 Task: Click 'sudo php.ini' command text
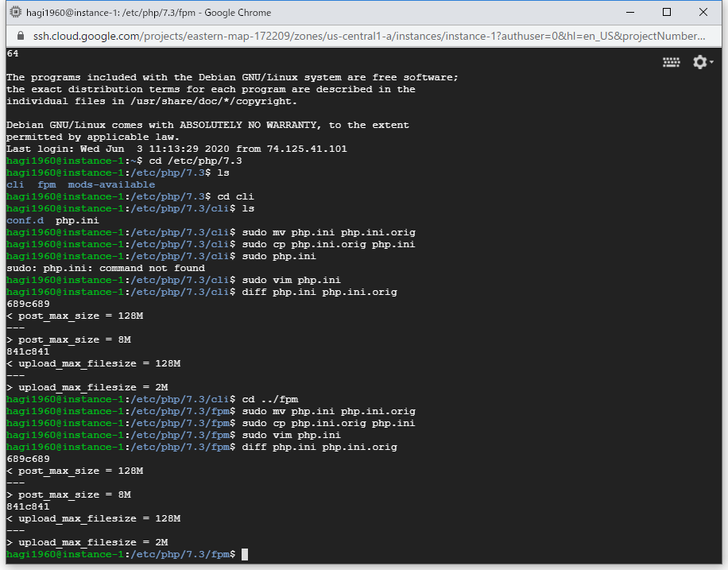click(x=279, y=256)
